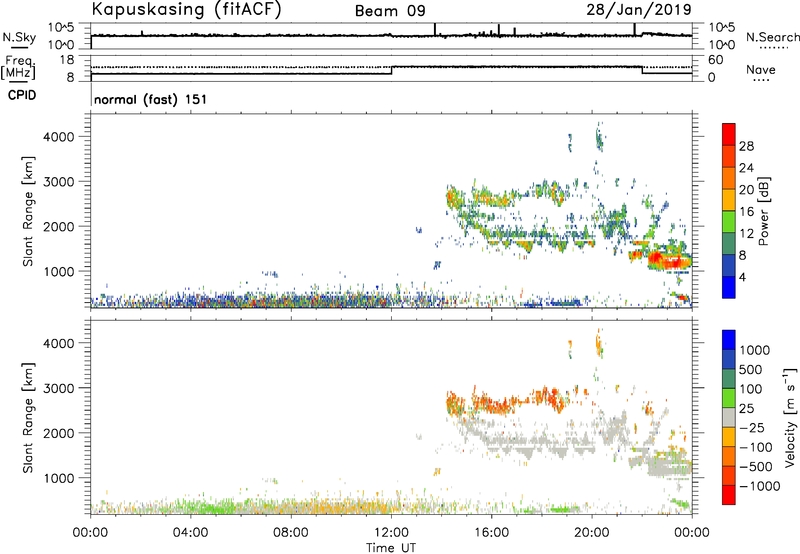
Task: Click the '08:00' time axis label
Action: [x=290, y=533]
